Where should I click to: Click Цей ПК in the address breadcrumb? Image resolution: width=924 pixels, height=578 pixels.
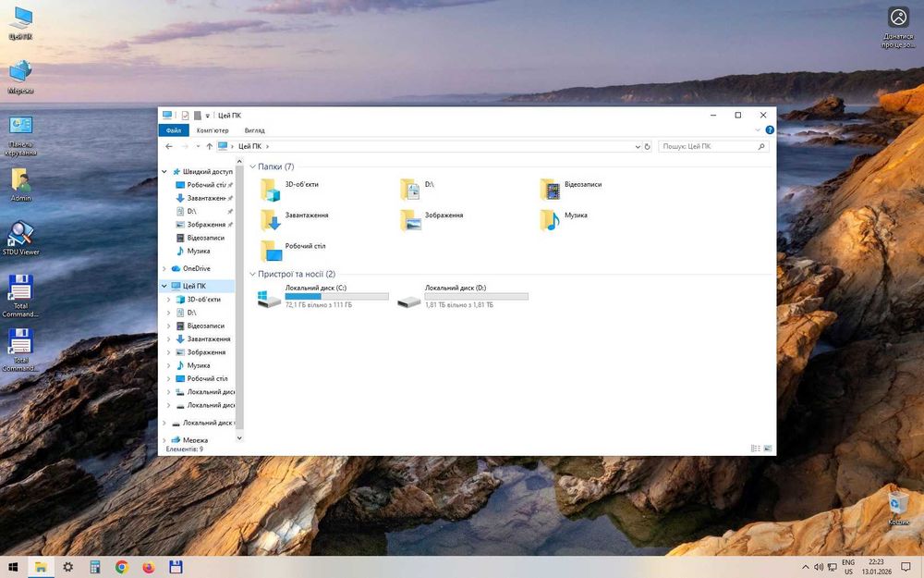[x=249, y=146]
